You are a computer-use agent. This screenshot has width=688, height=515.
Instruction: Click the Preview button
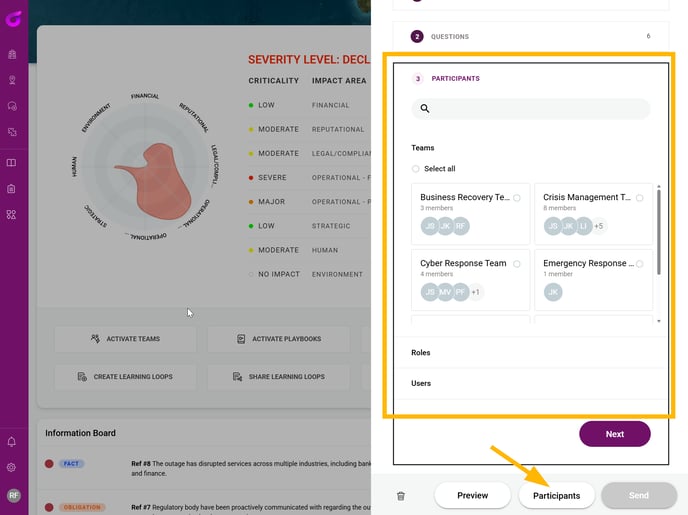(x=473, y=495)
